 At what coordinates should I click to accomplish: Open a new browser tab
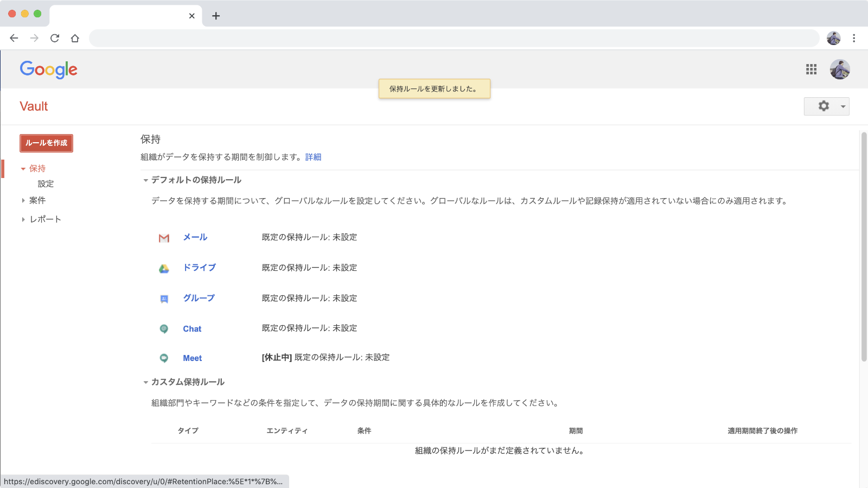point(216,16)
